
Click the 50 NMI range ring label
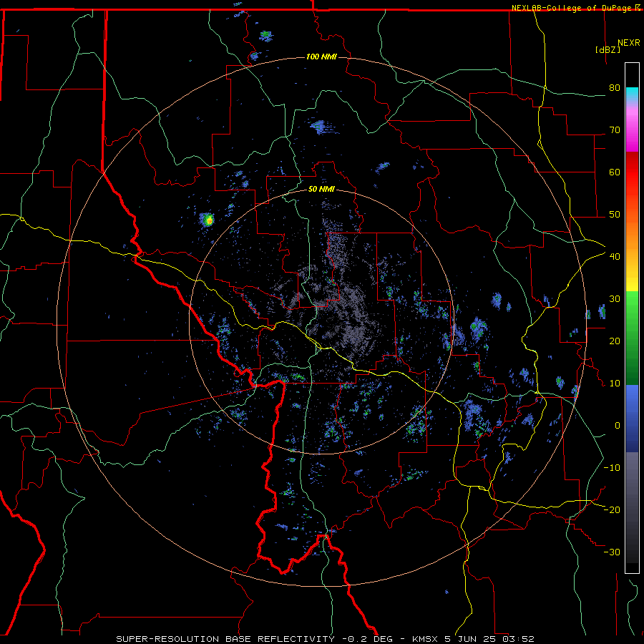321,190
